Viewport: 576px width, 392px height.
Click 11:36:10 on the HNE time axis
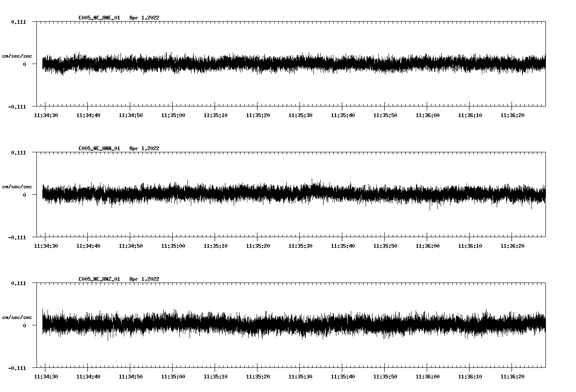[470, 115]
